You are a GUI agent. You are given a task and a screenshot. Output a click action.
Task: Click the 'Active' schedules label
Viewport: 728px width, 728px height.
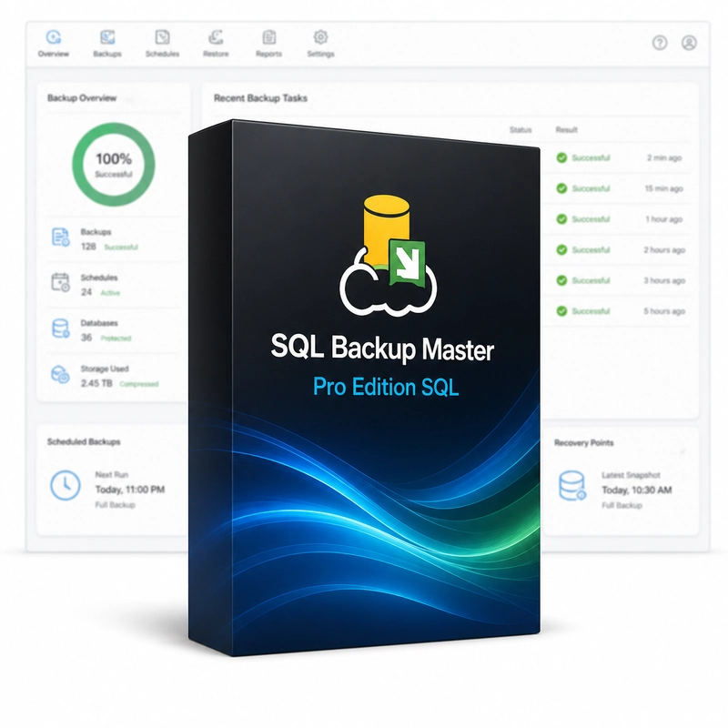[110, 292]
